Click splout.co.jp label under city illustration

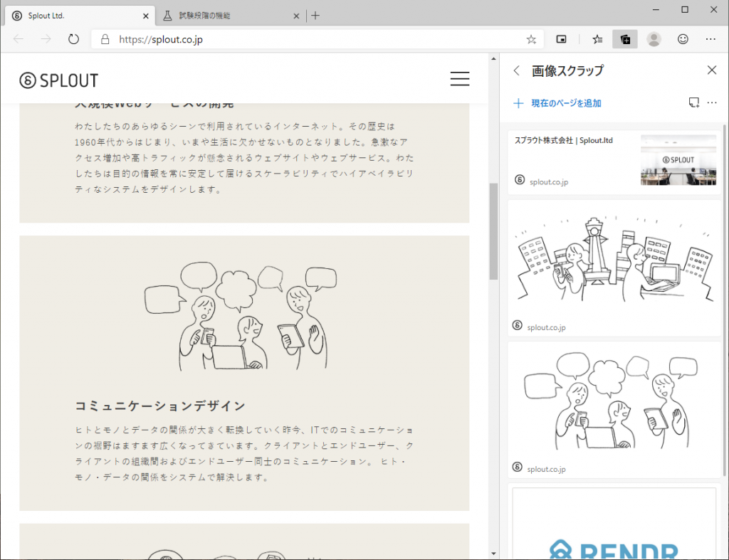(x=546, y=327)
